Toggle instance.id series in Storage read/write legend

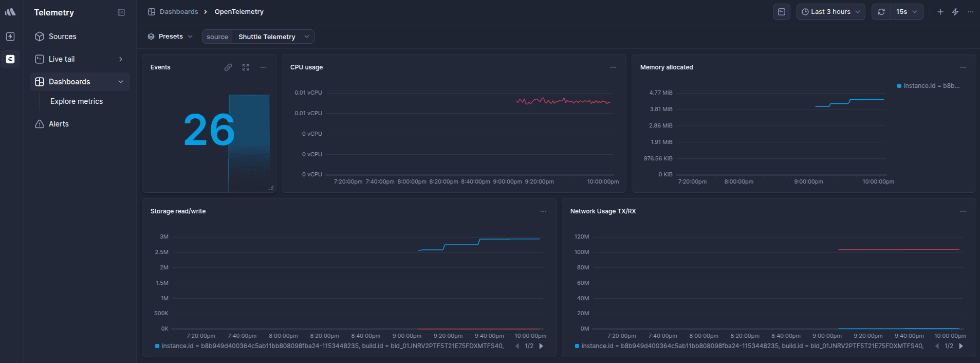click(x=329, y=346)
